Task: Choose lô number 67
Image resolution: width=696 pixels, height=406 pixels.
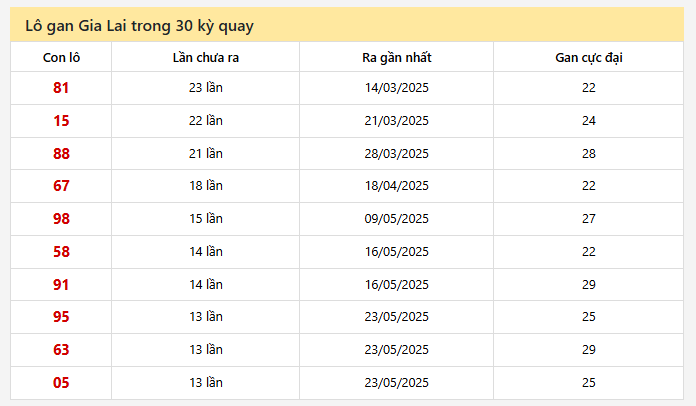Action: click(x=61, y=186)
